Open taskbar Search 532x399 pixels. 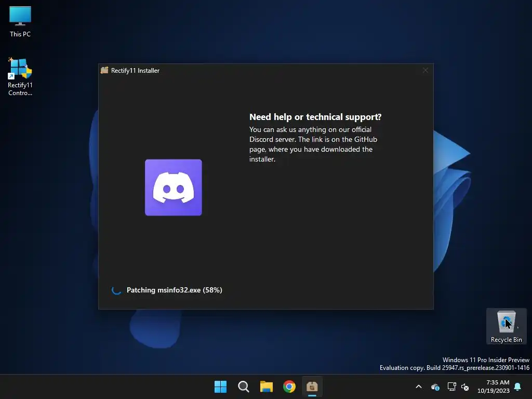[243, 387]
